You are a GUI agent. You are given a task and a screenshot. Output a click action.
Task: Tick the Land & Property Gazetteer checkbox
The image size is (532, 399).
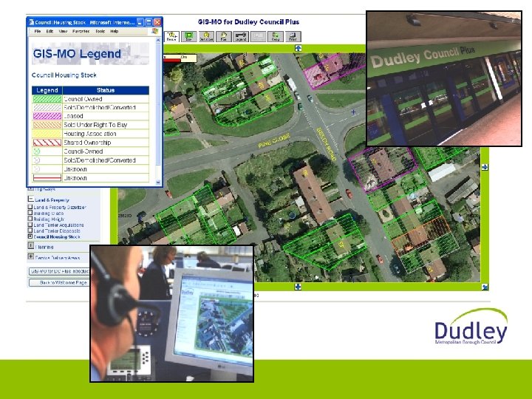[30, 207]
